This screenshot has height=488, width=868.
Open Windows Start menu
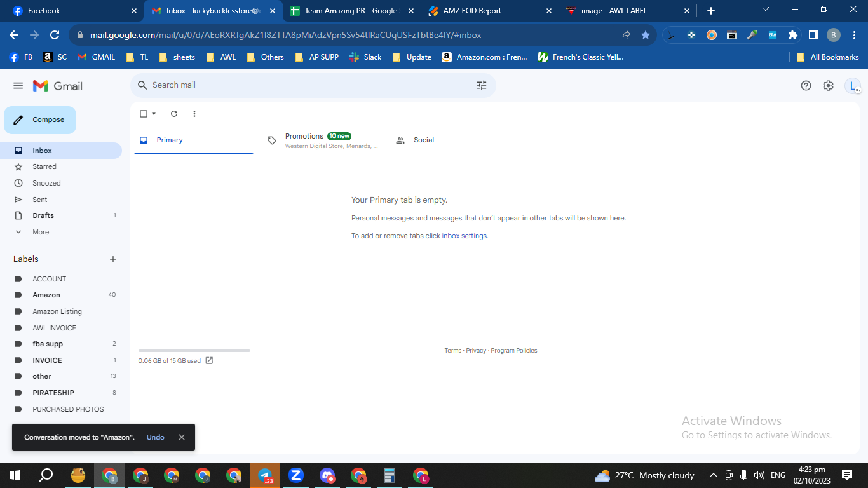pyautogui.click(x=15, y=475)
